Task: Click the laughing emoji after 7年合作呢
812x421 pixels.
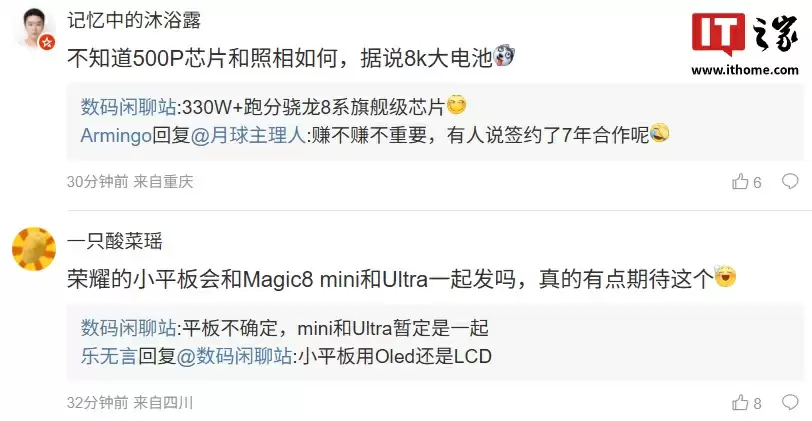Action: [659, 134]
